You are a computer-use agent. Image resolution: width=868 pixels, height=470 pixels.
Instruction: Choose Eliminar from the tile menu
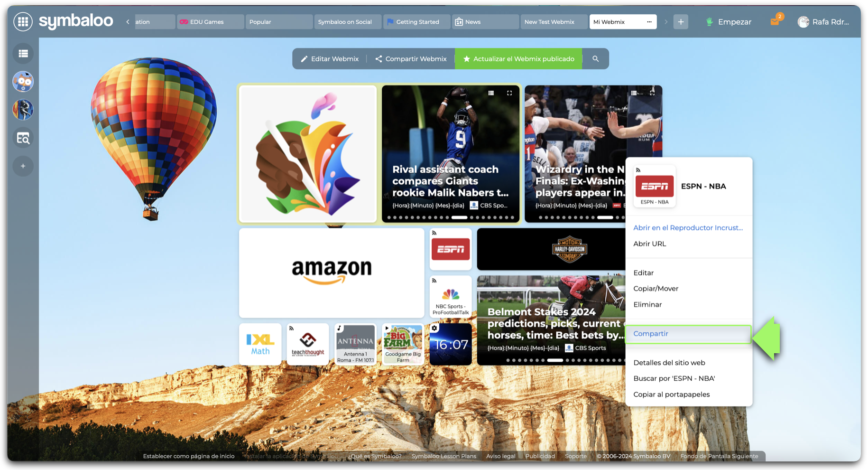pos(647,304)
